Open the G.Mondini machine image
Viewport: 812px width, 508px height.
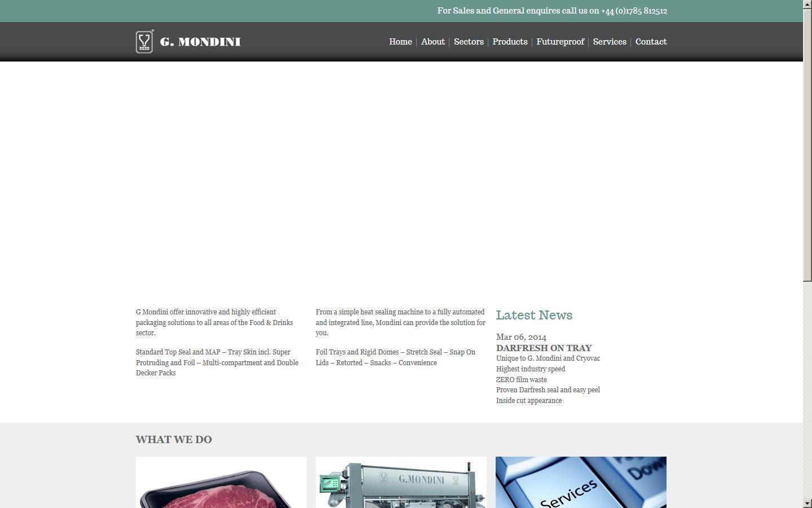pyautogui.click(x=401, y=483)
